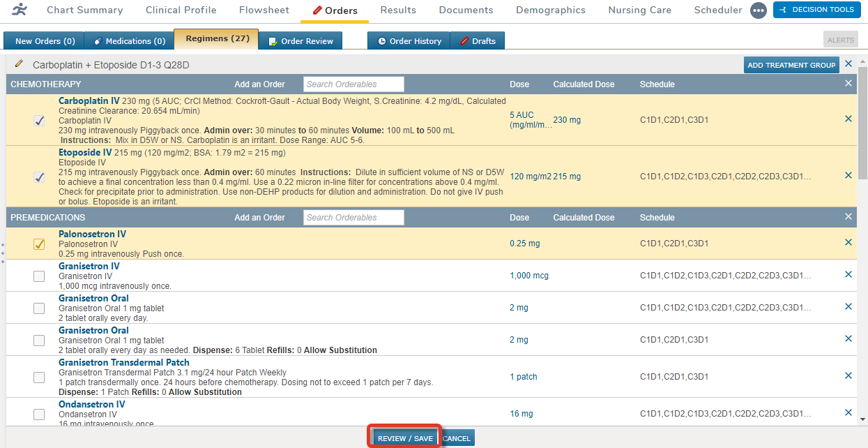Remove Carboplatin IV order with X icon
Image resolution: width=868 pixels, height=448 pixels.
[848, 119]
